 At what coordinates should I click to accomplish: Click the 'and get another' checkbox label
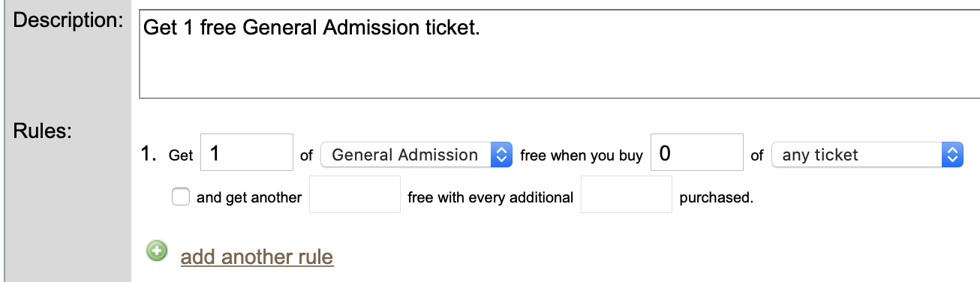(248, 198)
